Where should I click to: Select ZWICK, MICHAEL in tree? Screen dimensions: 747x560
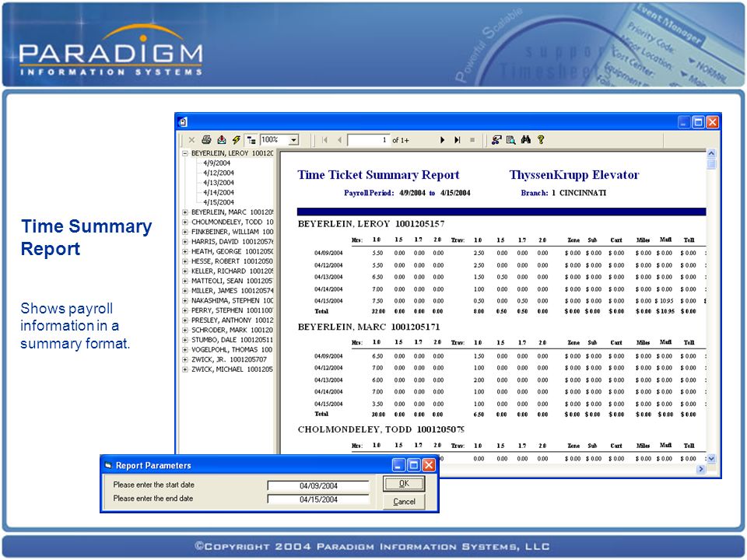click(x=232, y=369)
